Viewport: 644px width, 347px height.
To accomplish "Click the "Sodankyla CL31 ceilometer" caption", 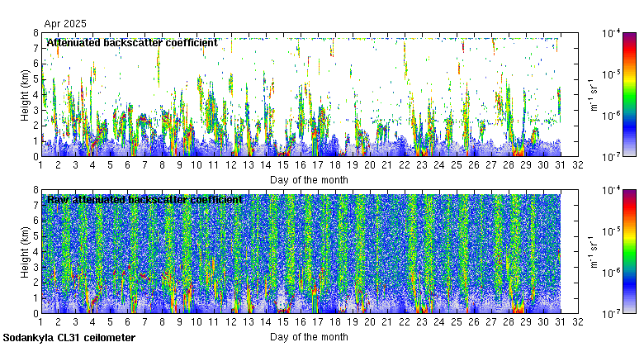I will point(69,338).
